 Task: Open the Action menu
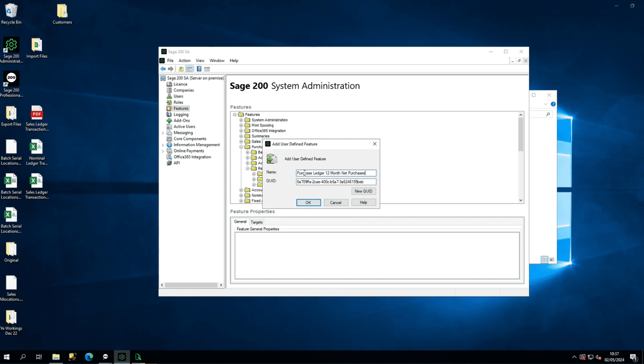[184, 61]
